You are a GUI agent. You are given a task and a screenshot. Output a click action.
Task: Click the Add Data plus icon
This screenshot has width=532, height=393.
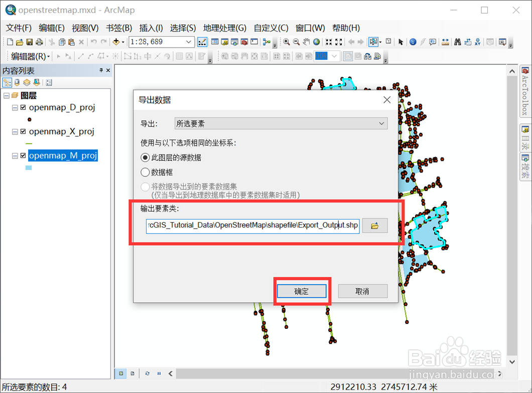pos(116,42)
